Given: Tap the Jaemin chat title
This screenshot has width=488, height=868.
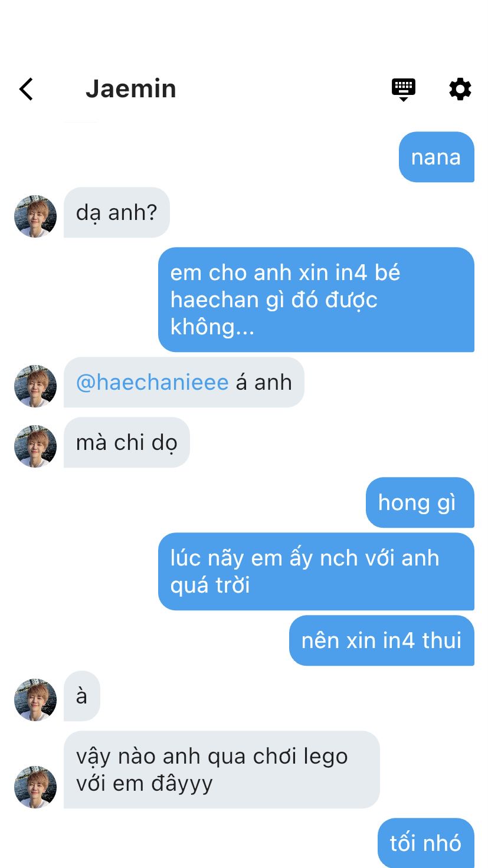Looking at the screenshot, I should (131, 89).
